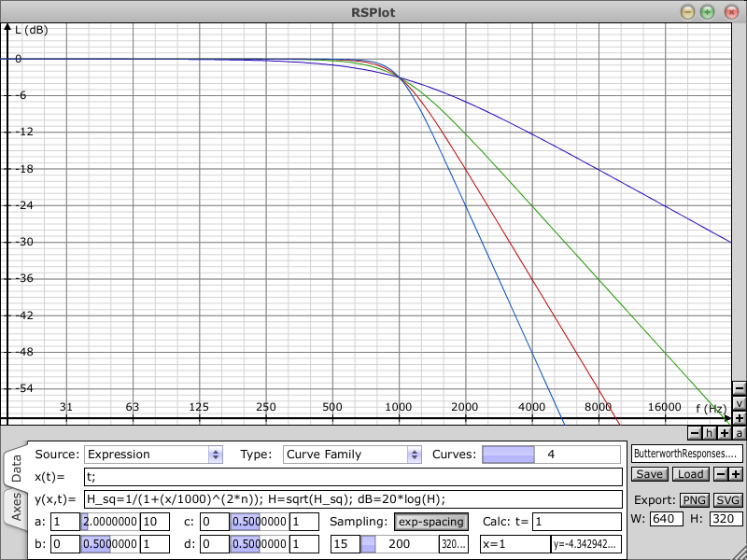Click parameter c minimum field
The width and height of the screenshot is (747, 560).
(x=215, y=522)
